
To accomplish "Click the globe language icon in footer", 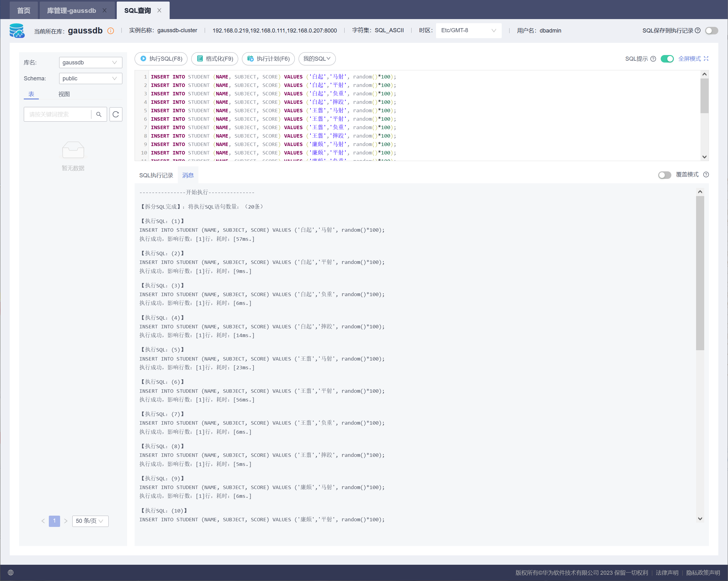I will [10, 573].
